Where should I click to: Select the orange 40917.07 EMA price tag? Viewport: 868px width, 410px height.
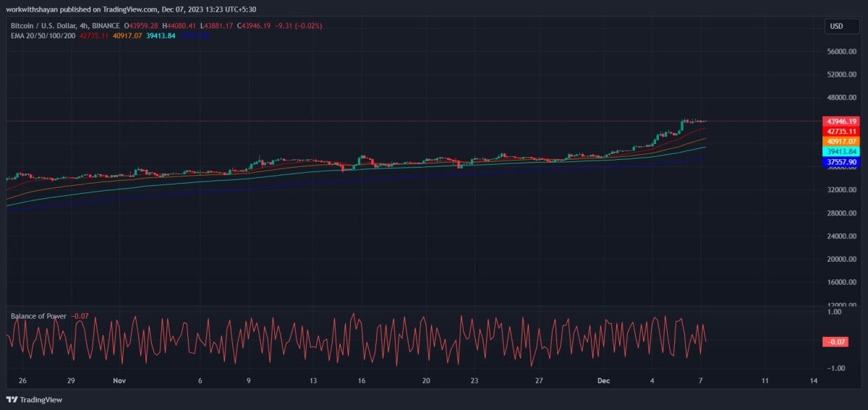tap(841, 142)
